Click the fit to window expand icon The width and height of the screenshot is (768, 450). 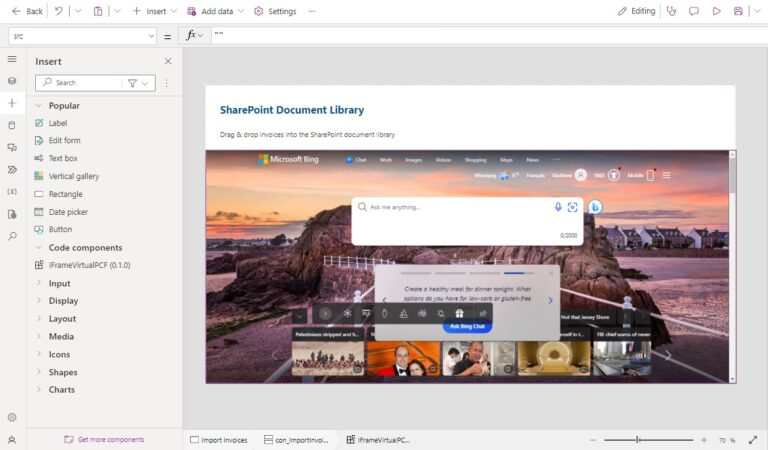click(x=753, y=440)
